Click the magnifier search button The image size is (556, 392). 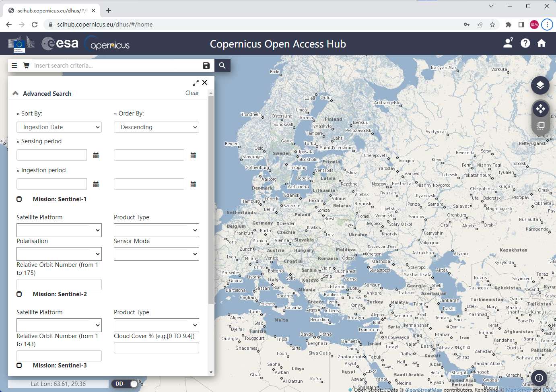click(222, 66)
